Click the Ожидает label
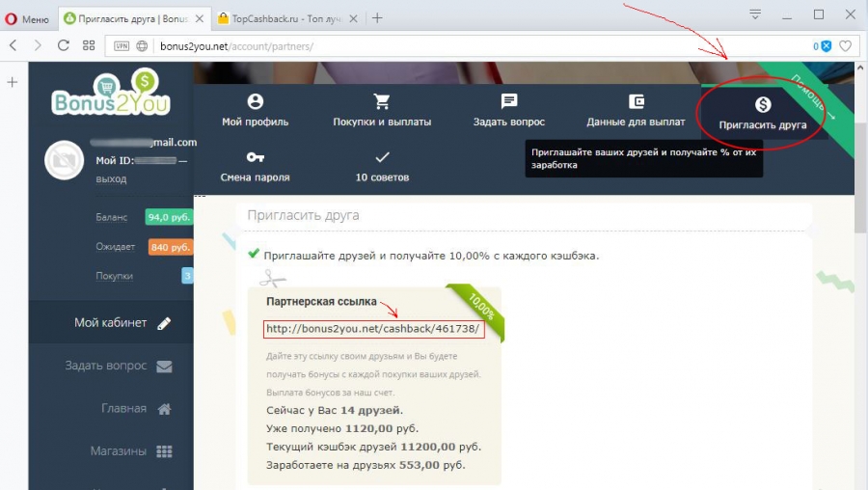This screenshot has width=868, height=490. [115, 247]
